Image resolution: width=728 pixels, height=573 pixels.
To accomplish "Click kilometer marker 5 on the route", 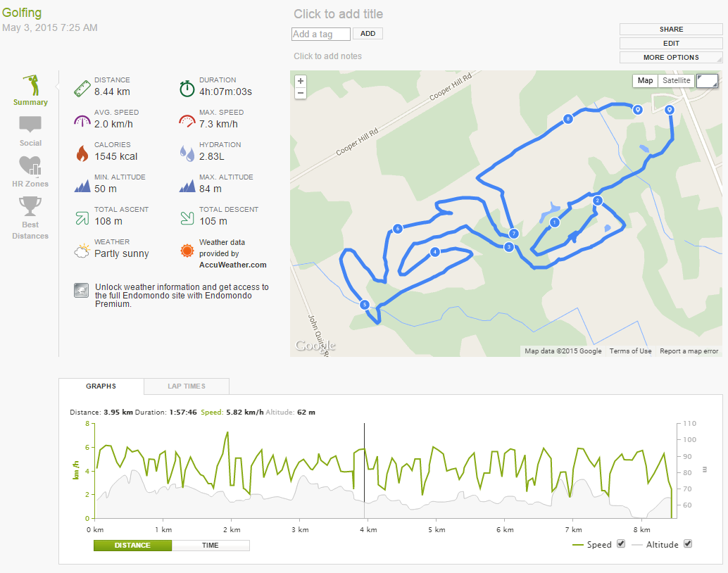I will coord(364,305).
